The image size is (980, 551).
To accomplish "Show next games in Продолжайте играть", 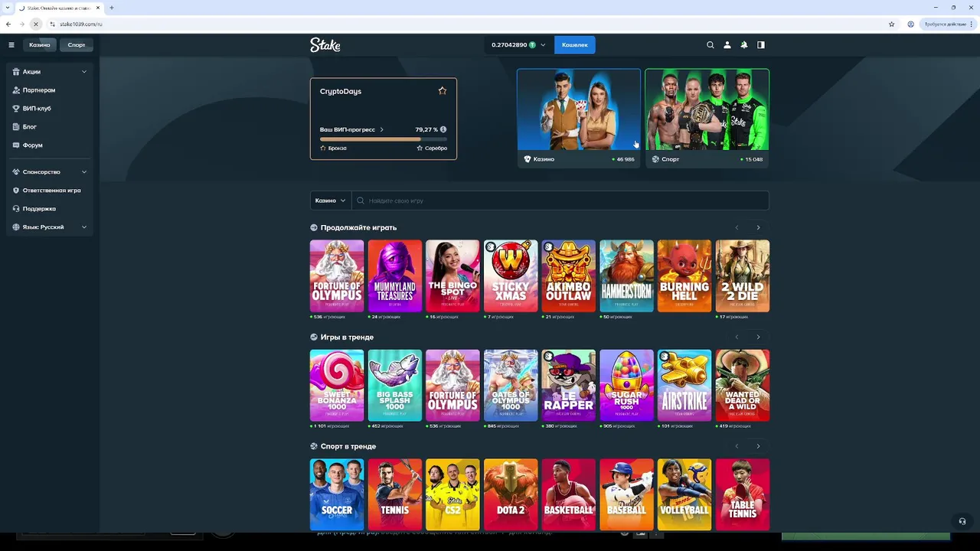I will (x=759, y=227).
